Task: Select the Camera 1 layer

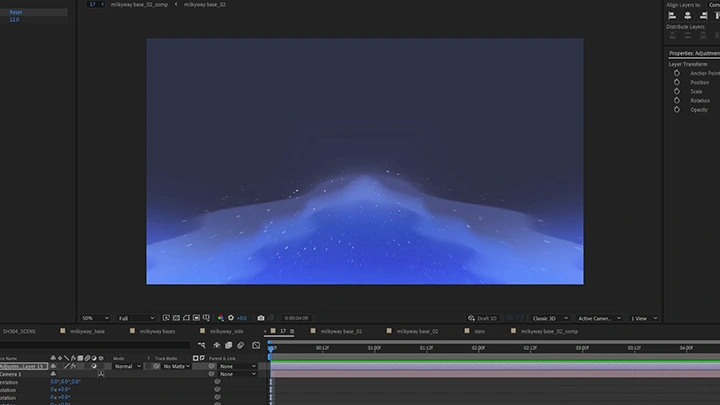Action: [x=11, y=374]
